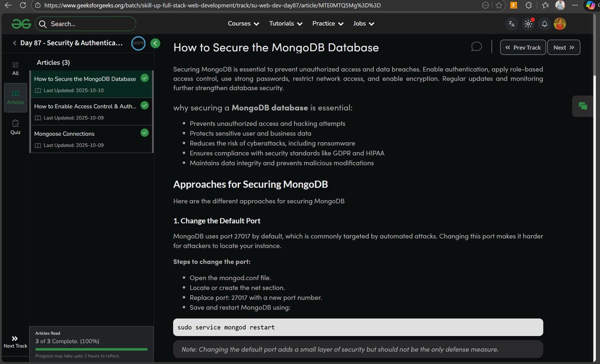
Task: Open the GeeksforGeeks user profile picture
Action: pos(559,23)
